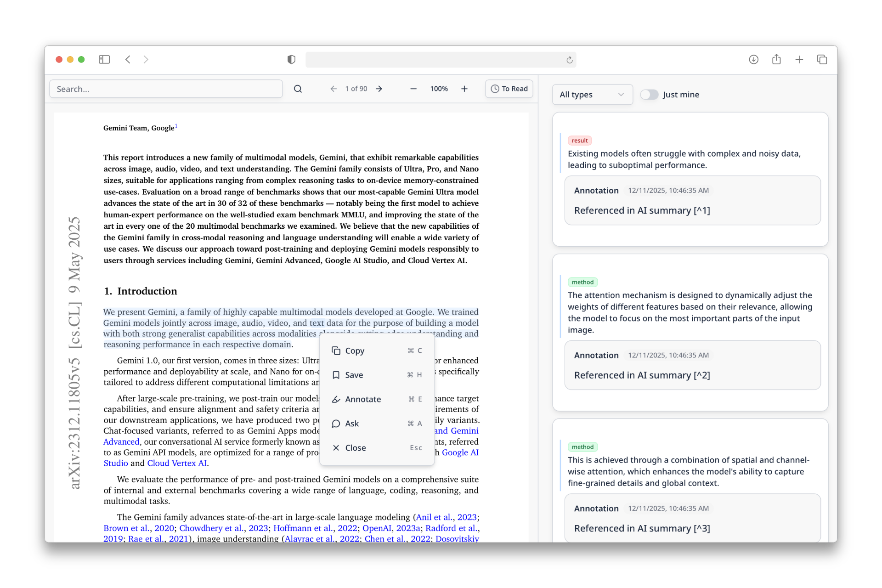Click the Search text field
The height and width of the screenshot is (588, 882).
pos(166,89)
